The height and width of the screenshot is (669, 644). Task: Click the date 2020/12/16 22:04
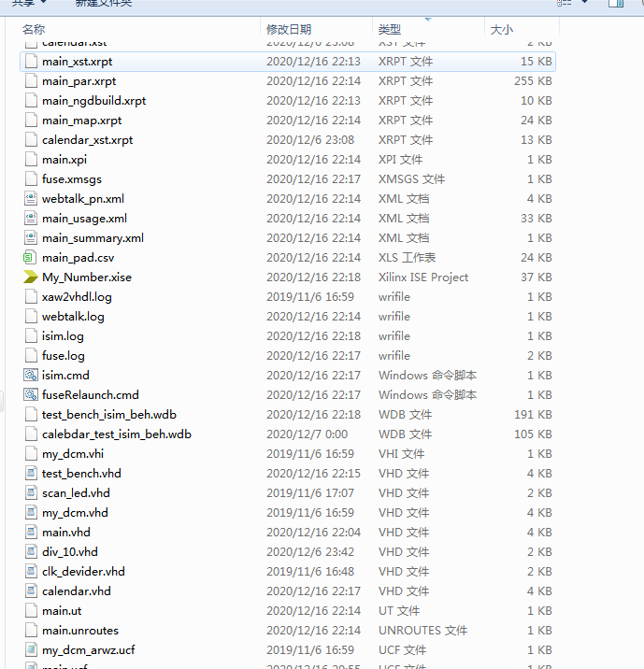pyautogui.click(x=313, y=533)
